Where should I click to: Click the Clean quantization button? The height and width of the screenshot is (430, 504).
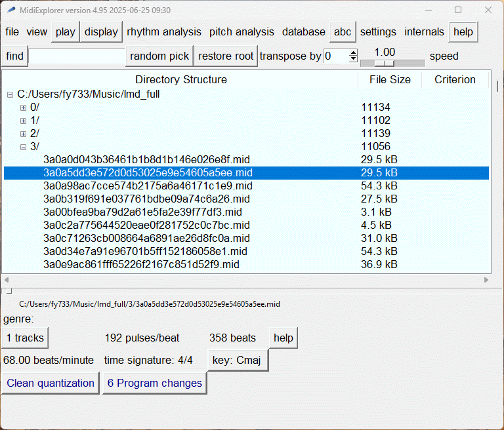pyautogui.click(x=51, y=383)
